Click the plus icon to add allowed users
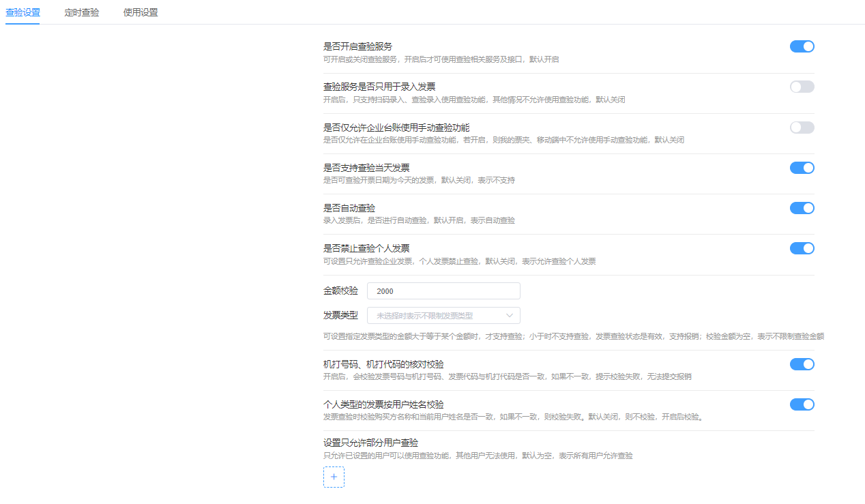This screenshot has height=504, width=865. [334, 477]
